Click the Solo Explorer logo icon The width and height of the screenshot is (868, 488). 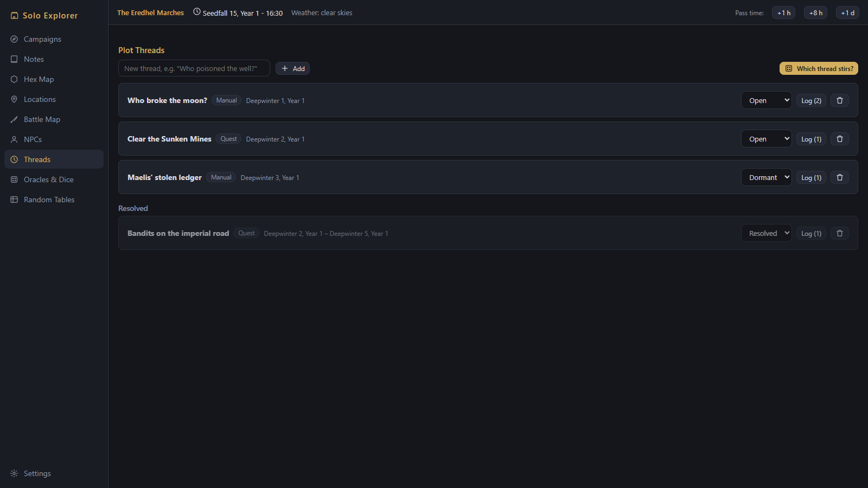(x=15, y=16)
